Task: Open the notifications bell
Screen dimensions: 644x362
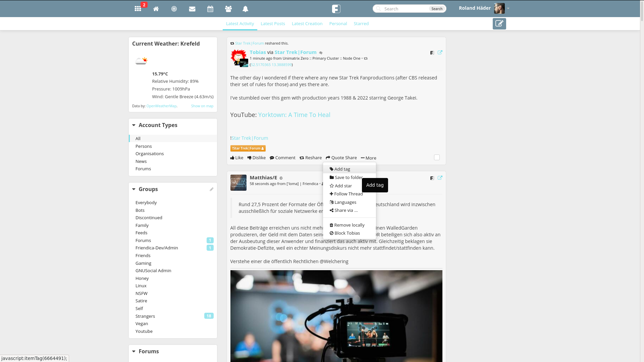Action: (x=246, y=9)
